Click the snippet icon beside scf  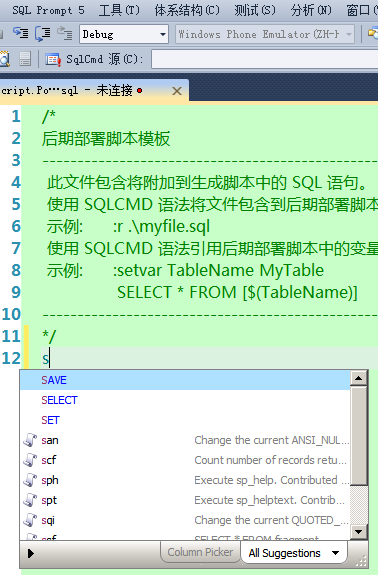tap(30, 460)
